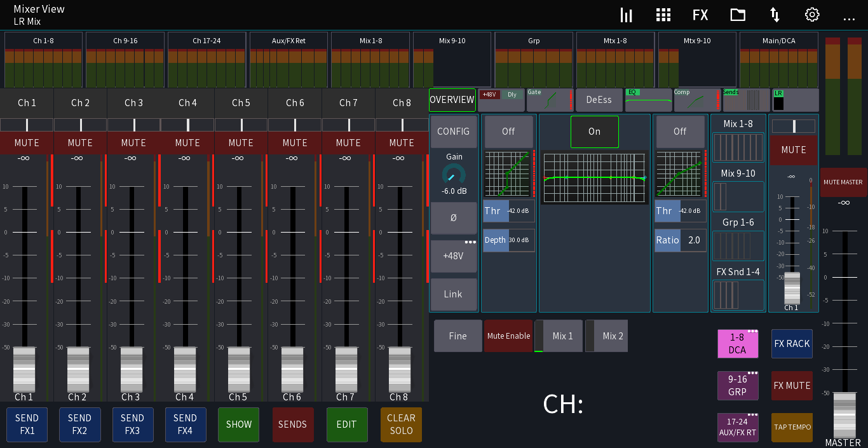Open the setup gear icon
Viewport: 868px width, 448px height.
tap(811, 15)
